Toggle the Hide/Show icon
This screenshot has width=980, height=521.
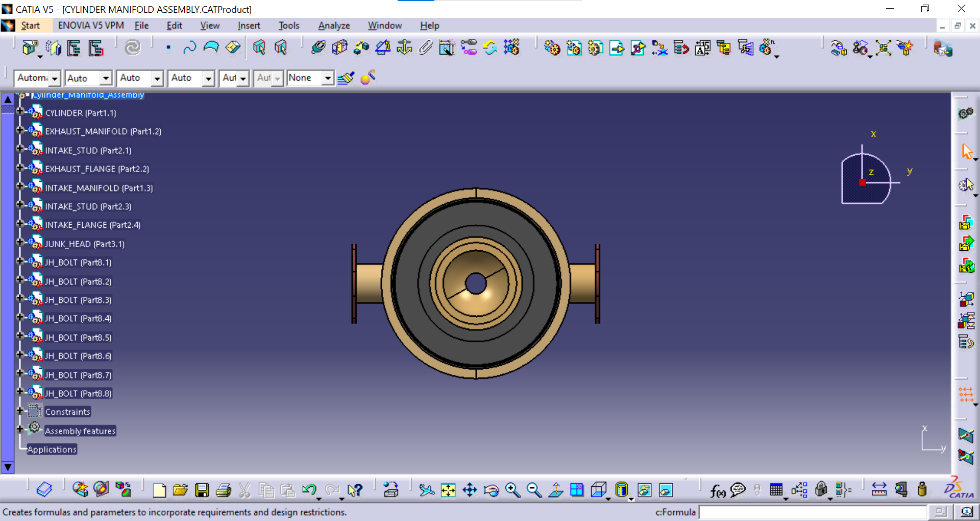[x=644, y=490]
